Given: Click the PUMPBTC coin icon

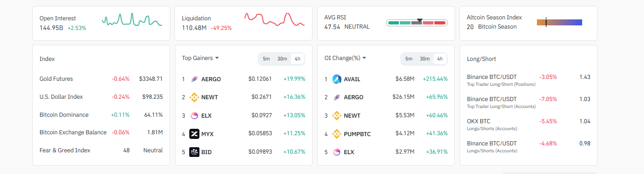Looking at the screenshot, I should tap(337, 134).
